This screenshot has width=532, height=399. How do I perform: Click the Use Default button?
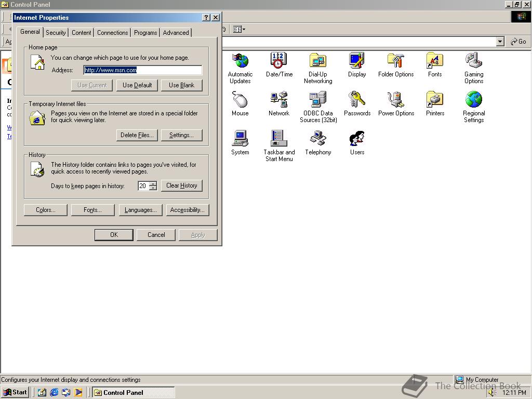click(x=137, y=85)
